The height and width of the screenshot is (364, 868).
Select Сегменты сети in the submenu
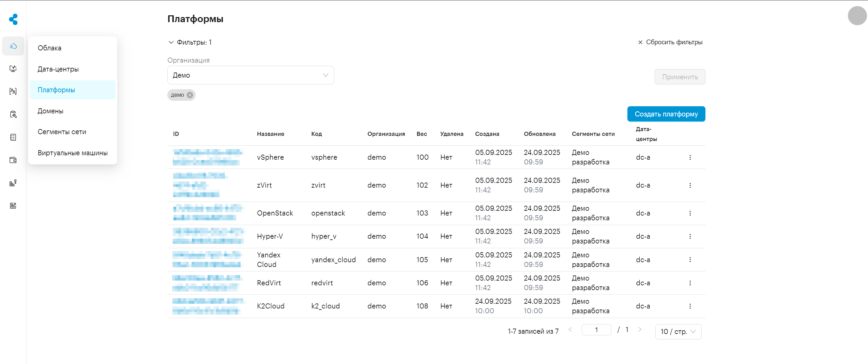click(x=73, y=132)
